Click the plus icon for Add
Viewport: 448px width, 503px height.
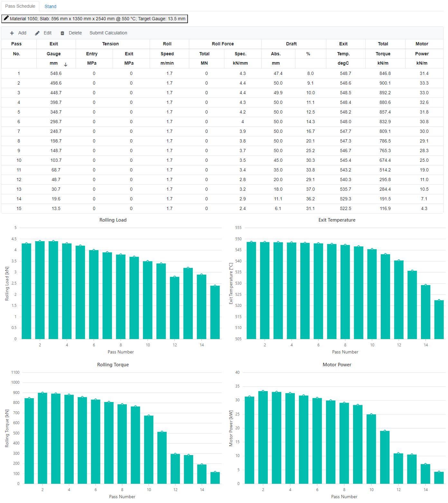[12, 33]
